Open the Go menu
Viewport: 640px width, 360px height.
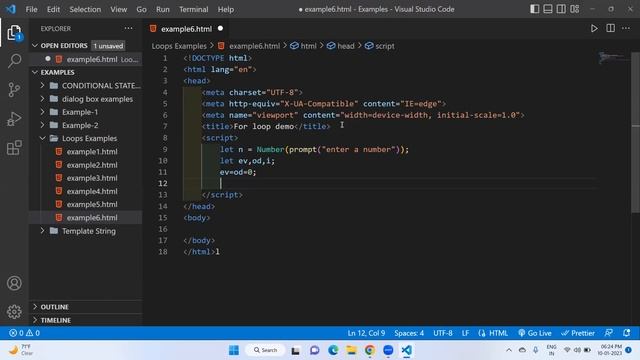pyautogui.click(x=141, y=9)
